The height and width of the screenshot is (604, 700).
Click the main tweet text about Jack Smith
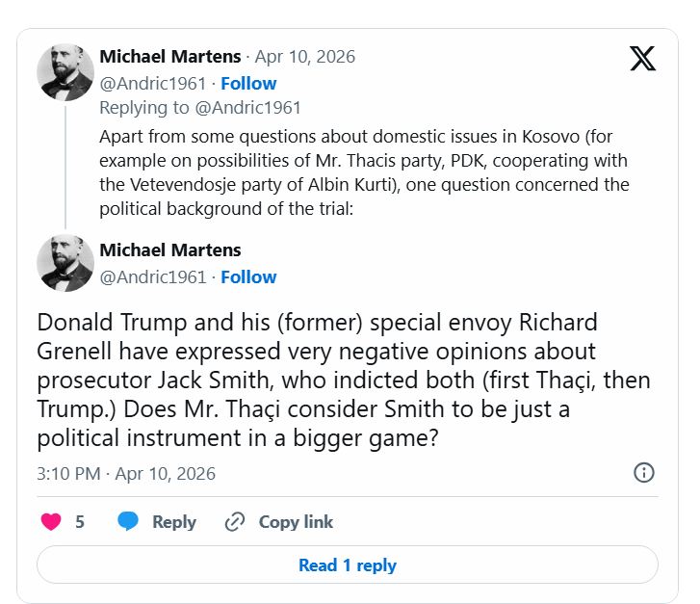pyautogui.click(x=343, y=381)
